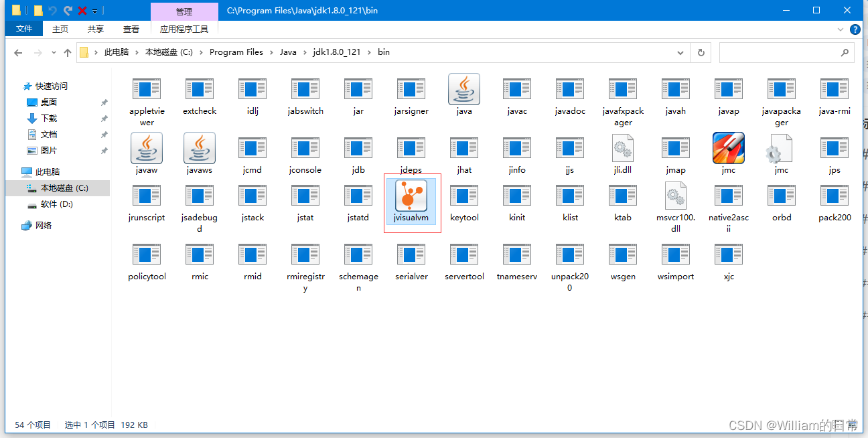Select the jarsigner file icon

pos(411,89)
